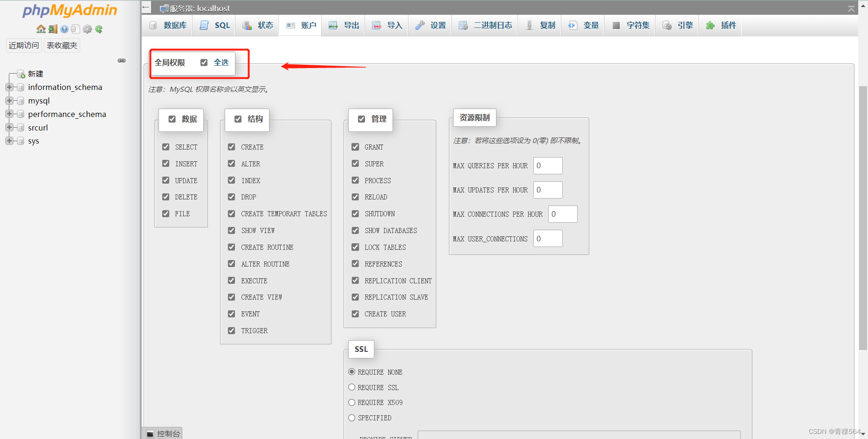Image resolution: width=868 pixels, height=439 pixels.
Task: Open the 控制台 console at the bottom
Action: 163,433
